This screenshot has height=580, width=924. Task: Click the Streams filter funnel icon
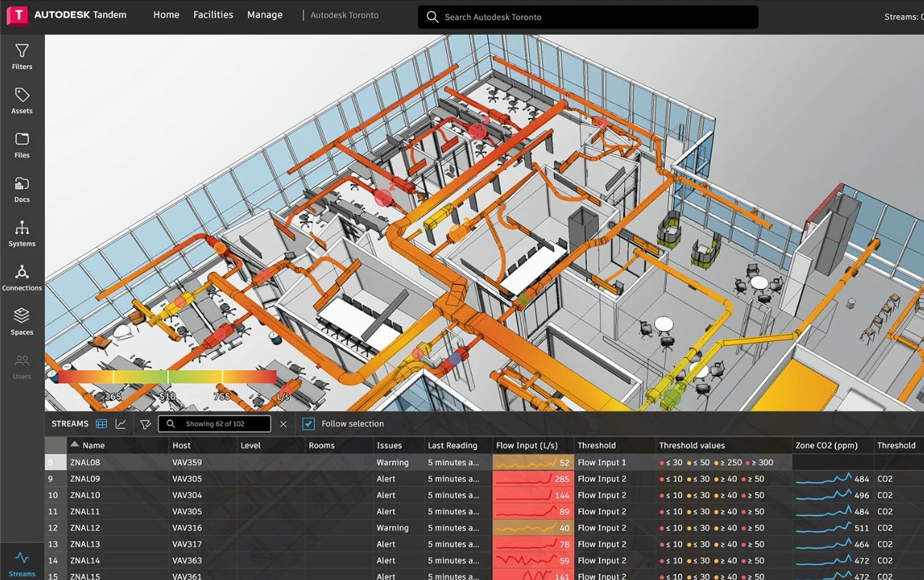click(145, 424)
